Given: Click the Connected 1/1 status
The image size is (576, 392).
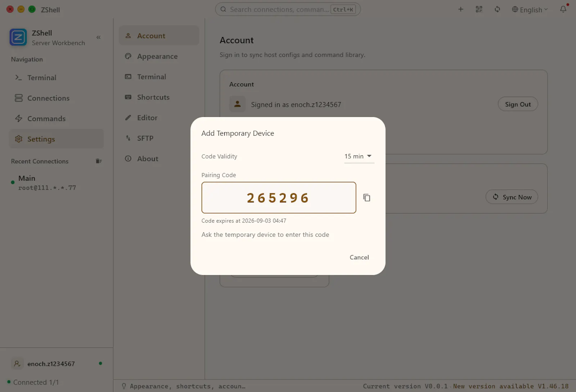Looking at the screenshot, I should [x=33, y=382].
